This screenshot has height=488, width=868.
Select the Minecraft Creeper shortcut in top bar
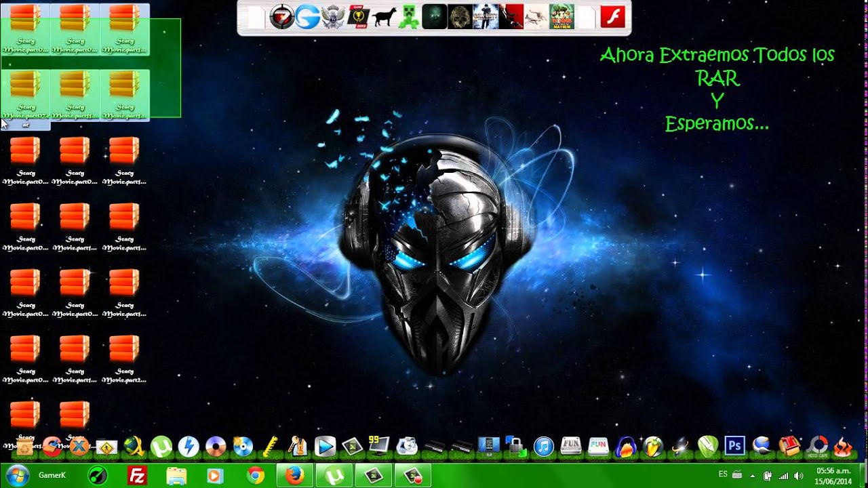click(408, 17)
